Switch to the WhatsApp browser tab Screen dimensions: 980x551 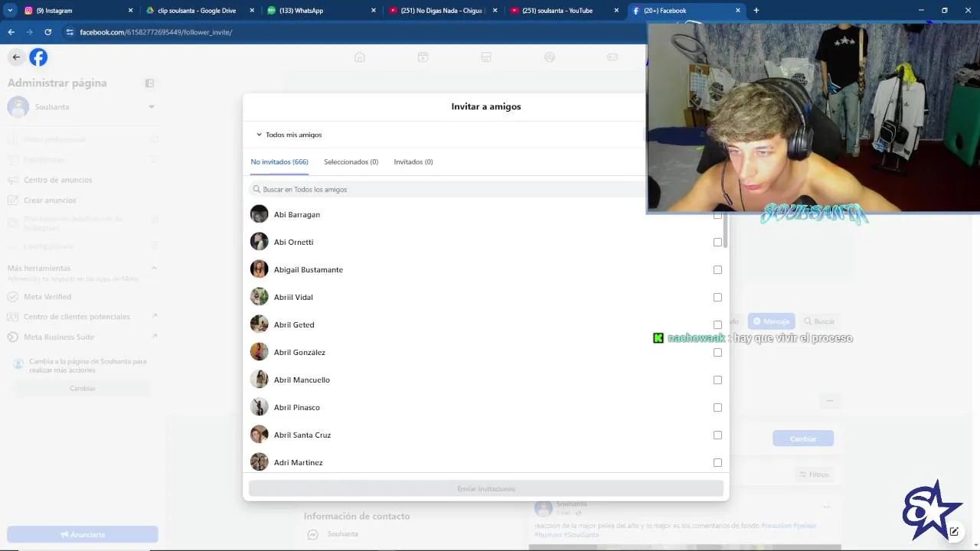322,11
